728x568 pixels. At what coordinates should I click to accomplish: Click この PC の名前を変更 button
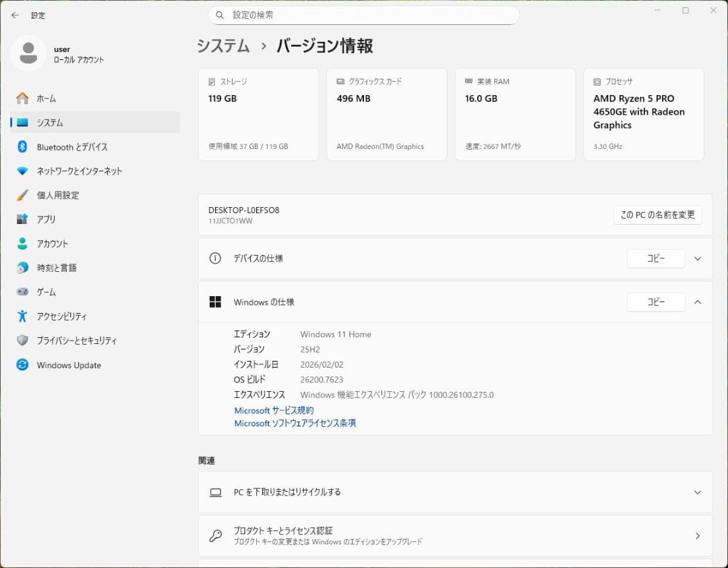657,215
